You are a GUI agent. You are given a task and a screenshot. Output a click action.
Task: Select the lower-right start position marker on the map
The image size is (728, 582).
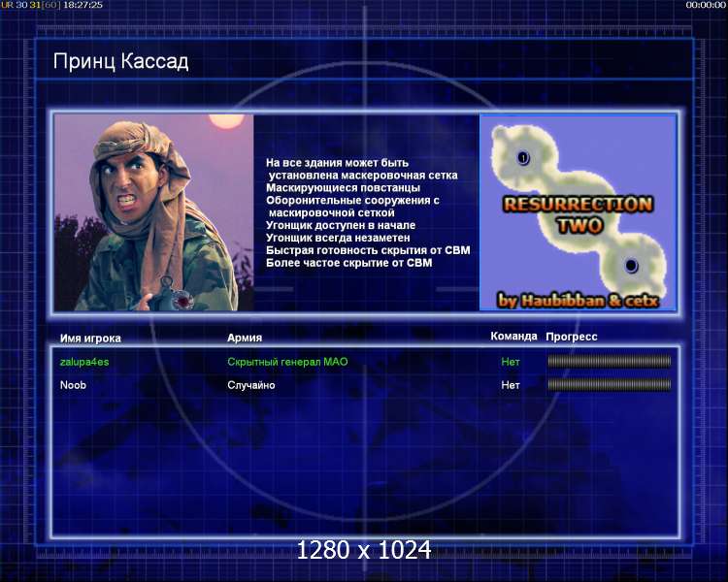tap(631, 266)
